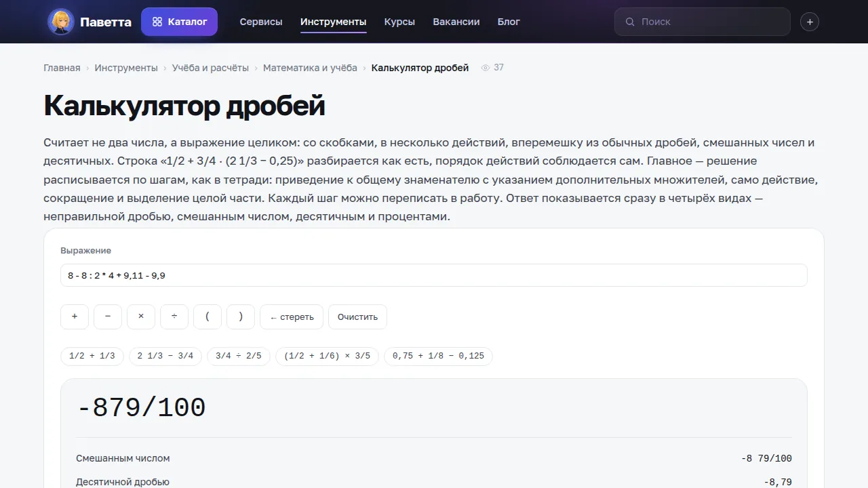The height and width of the screenshot is (488, 868).
Task: Load the example 2 1/3 − 3/4
Action: pos(165,356)
